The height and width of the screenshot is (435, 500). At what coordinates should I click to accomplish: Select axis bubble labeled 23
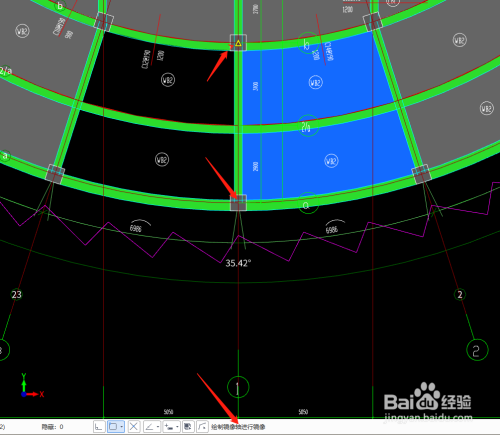point(16,295)
